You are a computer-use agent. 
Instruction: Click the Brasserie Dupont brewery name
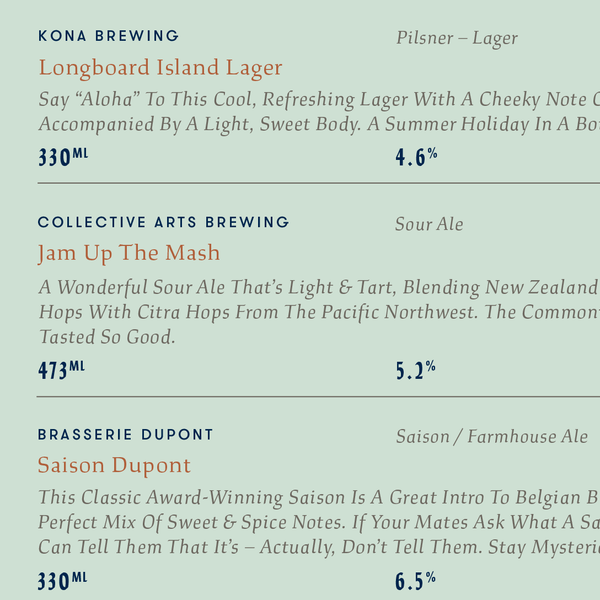pos(126,435)
